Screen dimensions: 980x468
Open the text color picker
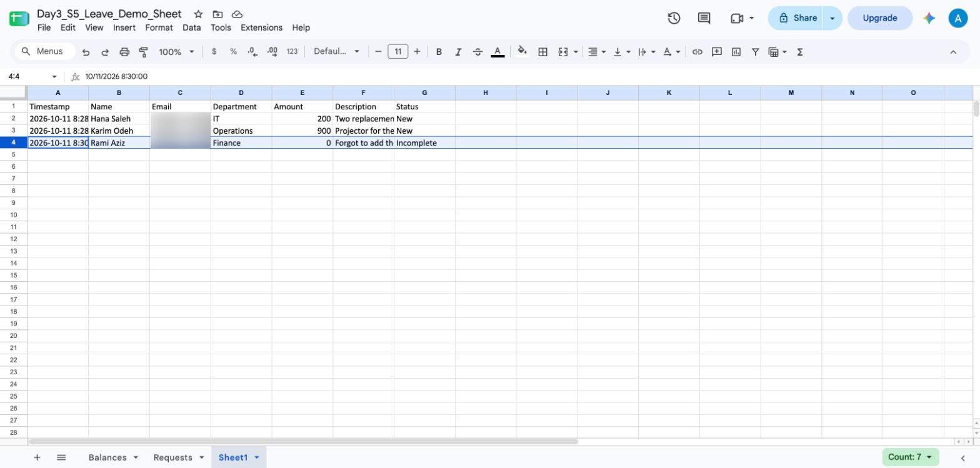point(497,52)
